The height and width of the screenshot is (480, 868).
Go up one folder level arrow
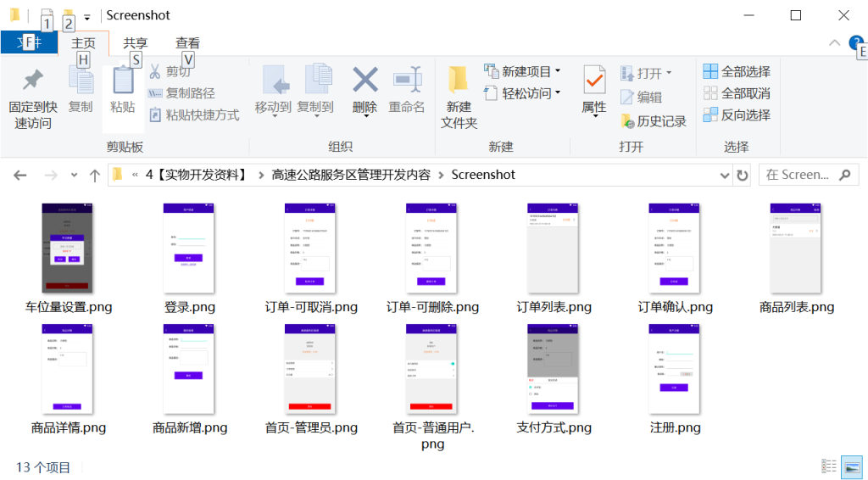coord(95,176)
